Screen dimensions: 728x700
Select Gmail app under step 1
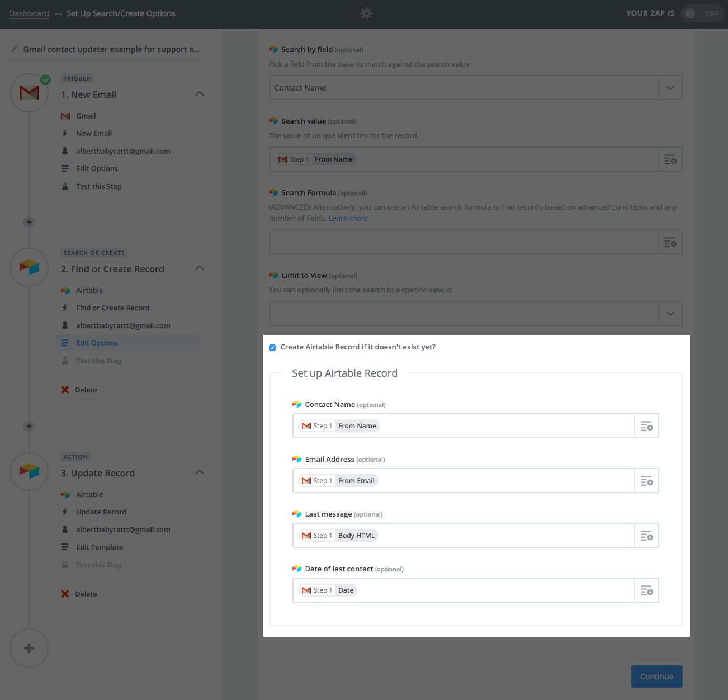click(86, 116)
